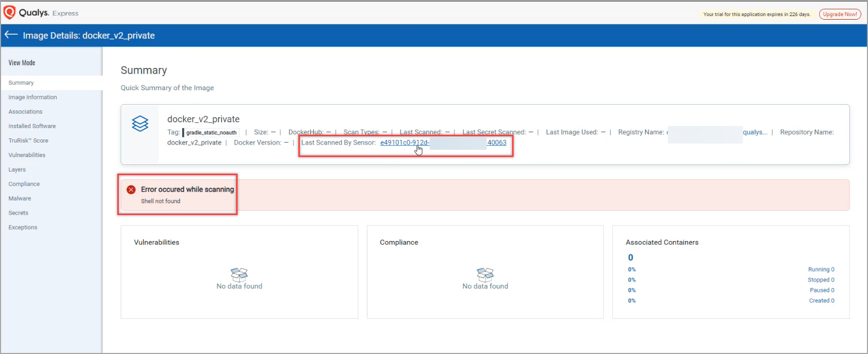Go back using the Image Details arrow

point(11,35)
